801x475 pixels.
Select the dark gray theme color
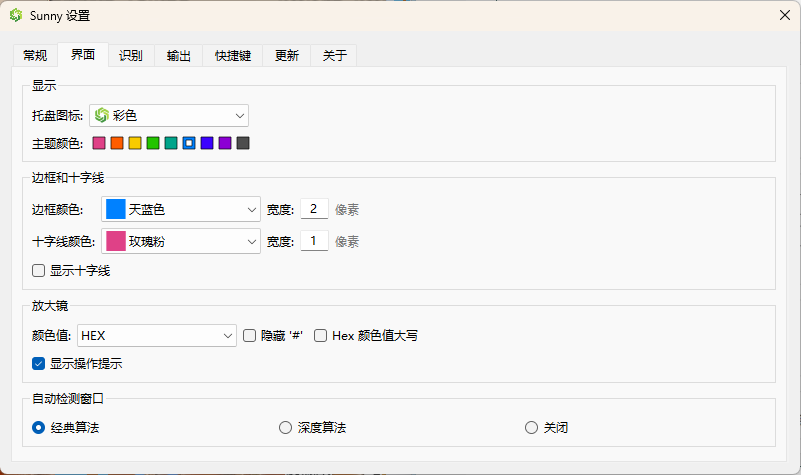point(243,143)
